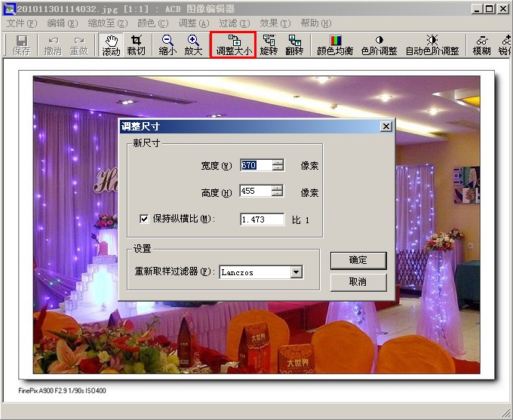Image resolution: width=513 pixels, height=420 pixels.
Task: Click the 保存 (Save) toolbar icon
Action: click(21, 45)
